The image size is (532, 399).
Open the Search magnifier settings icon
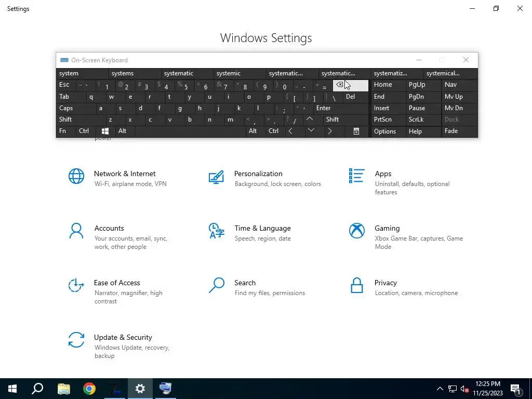click(x=217, y=285)
